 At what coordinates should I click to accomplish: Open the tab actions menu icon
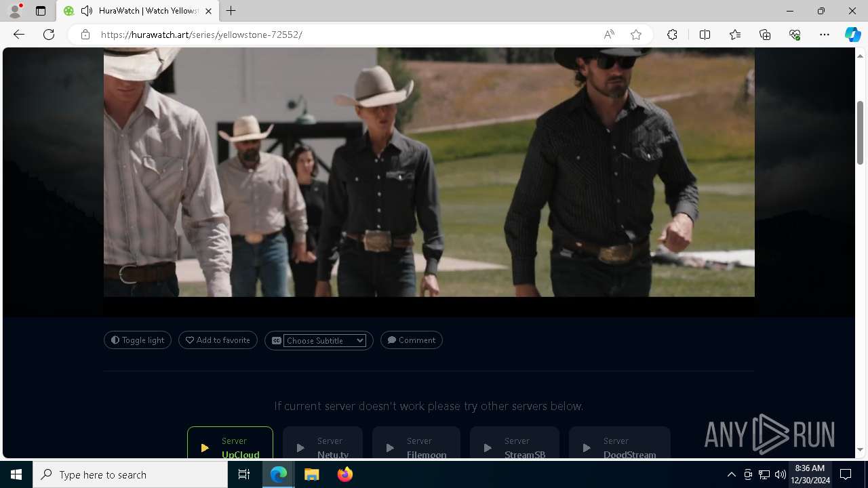[41, 11]
